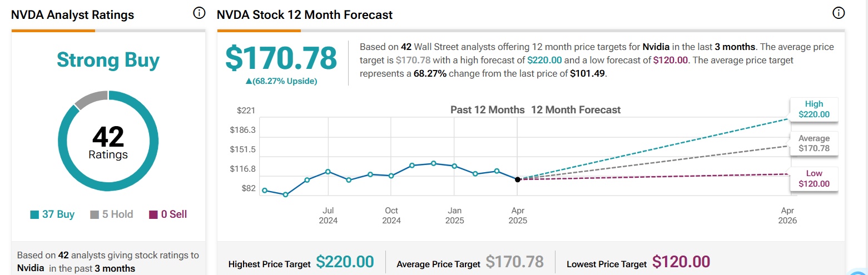The height and width of the screenshot is (275, 868).
Task: Click the Average $170.78 forecast label
Action: 814,143
